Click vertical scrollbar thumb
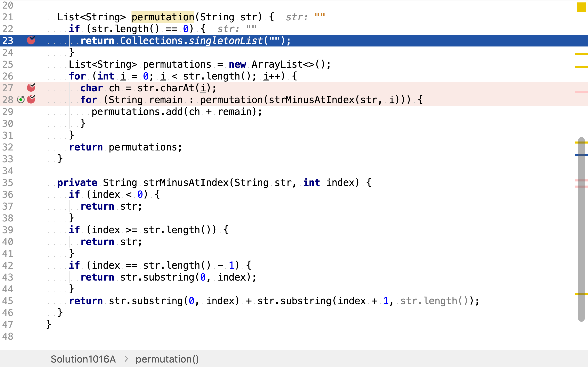Viewport: 588px width, 367px height. pos(581,229)
